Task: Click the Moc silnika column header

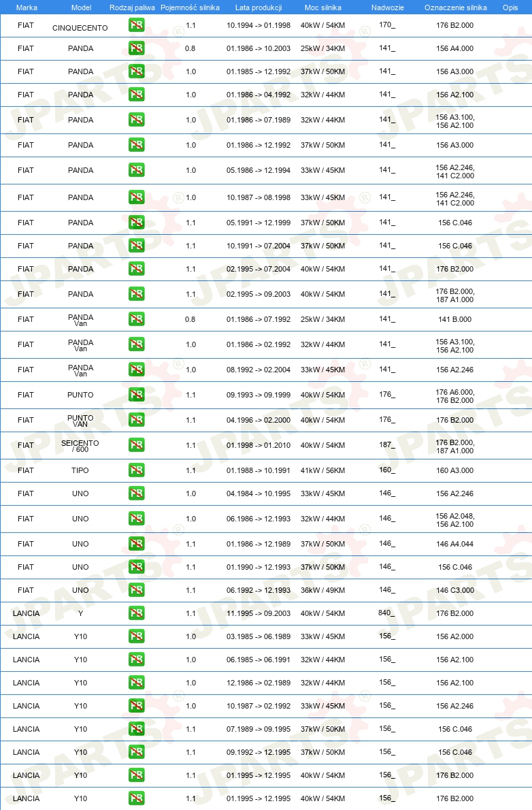Action: coord(323,7)
